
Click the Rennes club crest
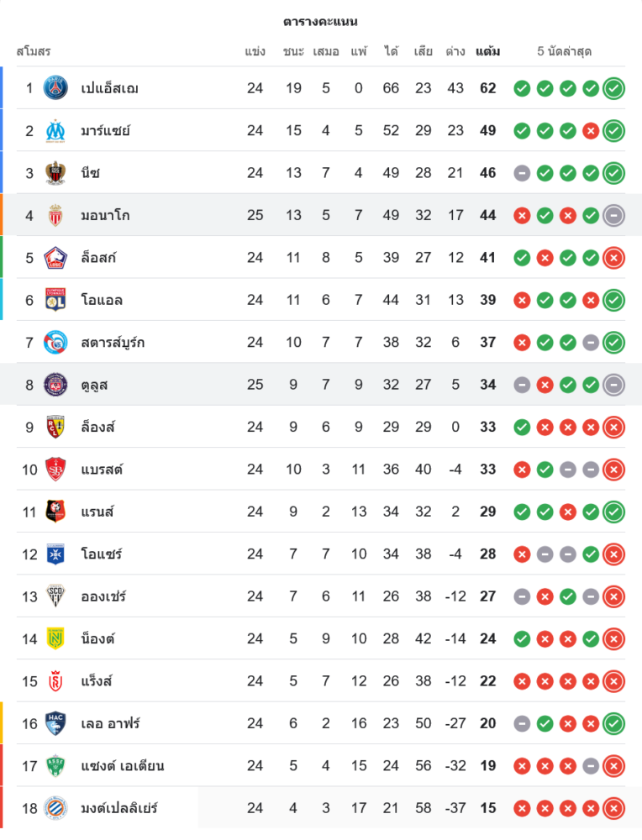55,512
